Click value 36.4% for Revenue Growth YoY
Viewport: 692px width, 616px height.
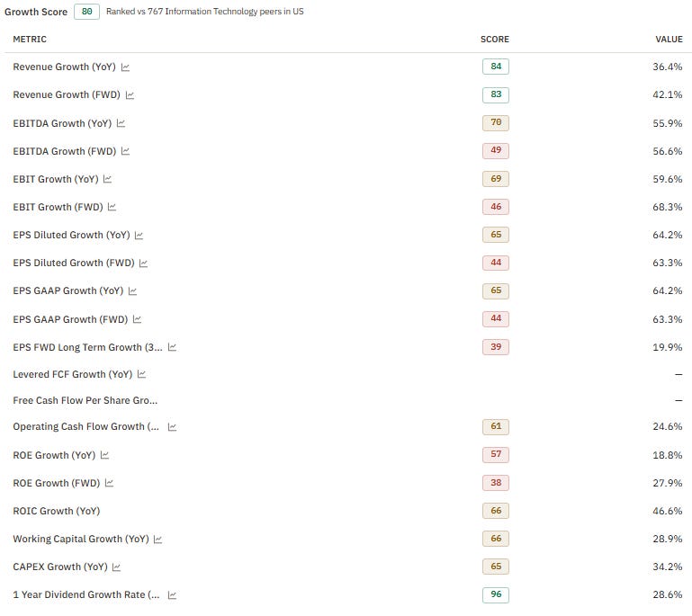coord(668,67)
